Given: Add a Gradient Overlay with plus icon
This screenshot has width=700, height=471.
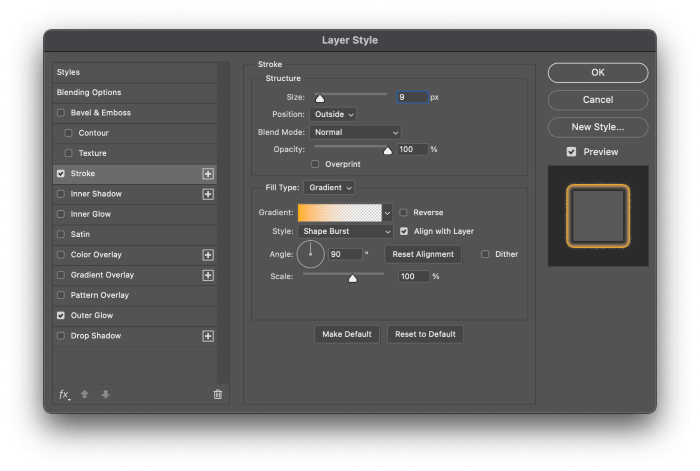Looking at the screenshot, I should pos(208,275).
